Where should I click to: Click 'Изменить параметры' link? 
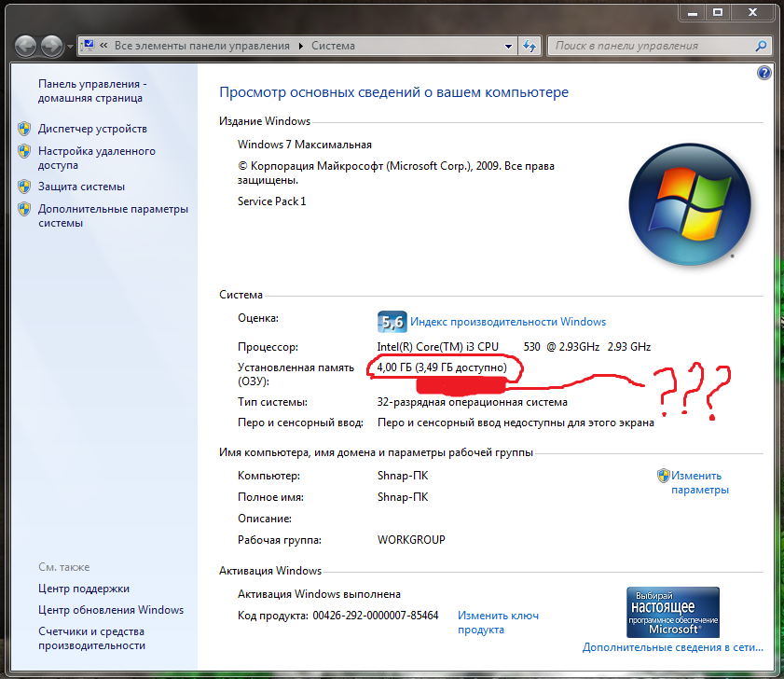[700, 482]
